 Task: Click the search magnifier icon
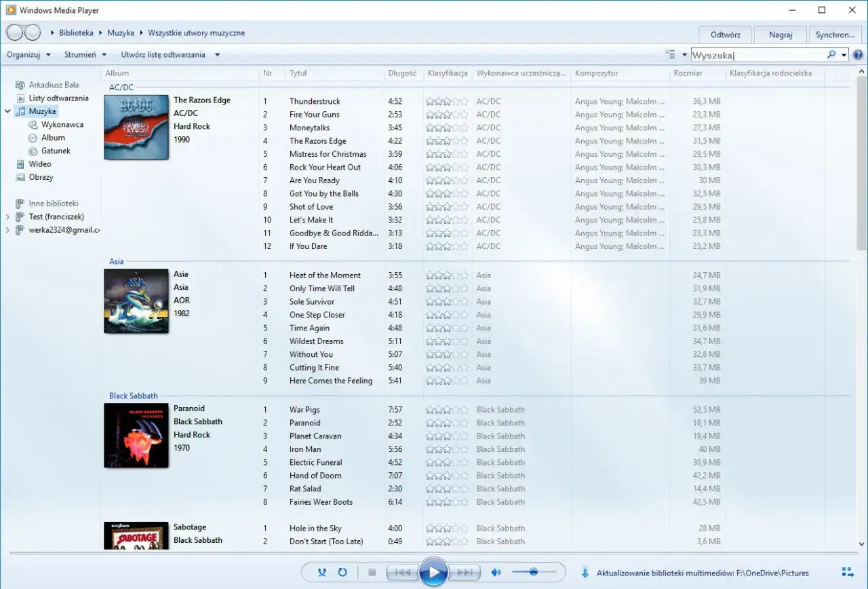(x=832, y=54)
